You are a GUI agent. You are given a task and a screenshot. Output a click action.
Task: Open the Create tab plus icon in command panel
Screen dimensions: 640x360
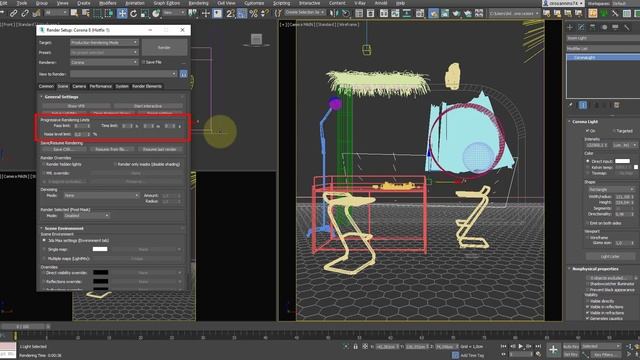point(570,27)
